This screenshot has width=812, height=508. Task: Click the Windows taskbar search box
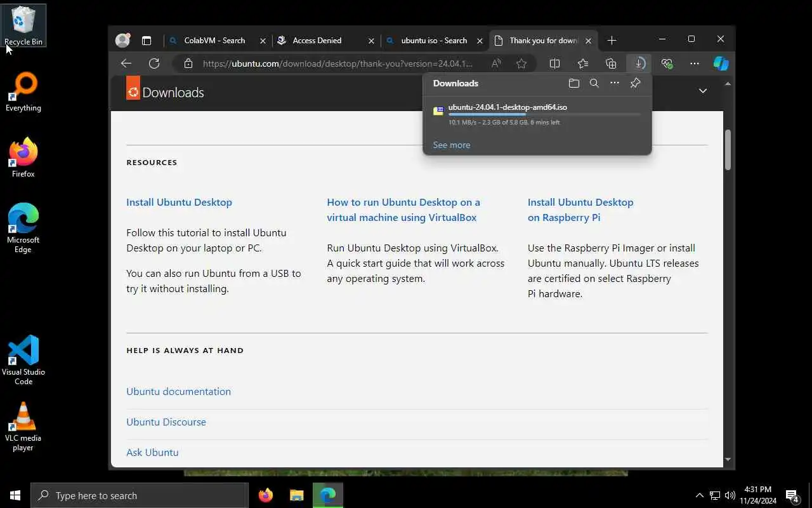pyautogui.click(x=140, y=495)
